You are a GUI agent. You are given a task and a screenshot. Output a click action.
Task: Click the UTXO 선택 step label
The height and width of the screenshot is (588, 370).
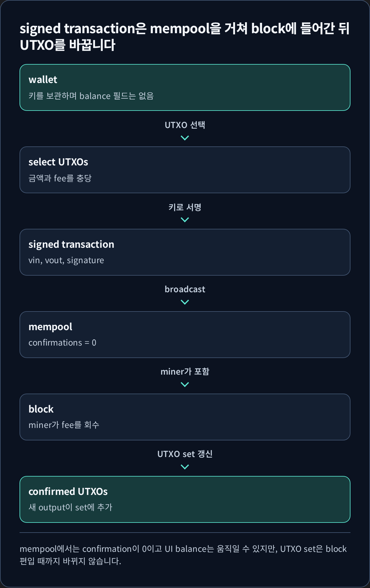185,125
